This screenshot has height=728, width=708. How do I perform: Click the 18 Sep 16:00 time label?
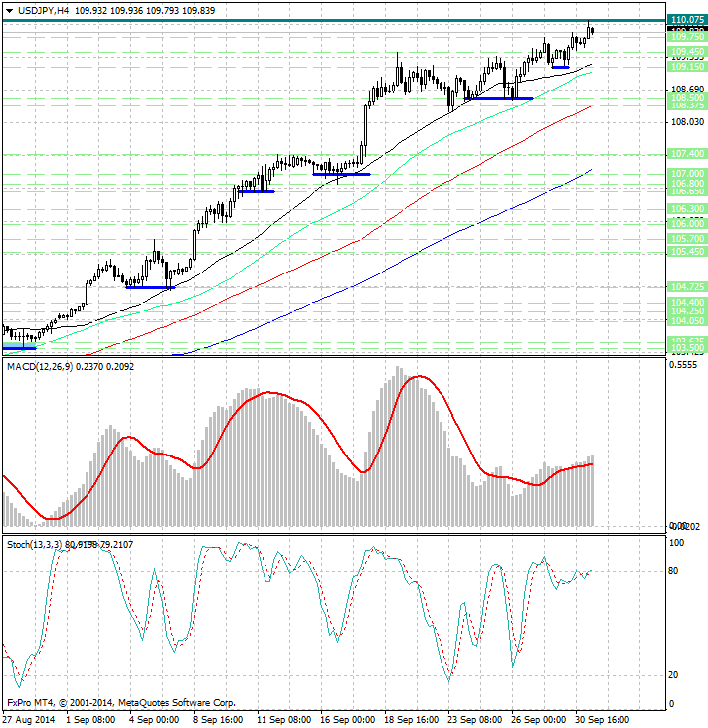(x=412, y=720)
